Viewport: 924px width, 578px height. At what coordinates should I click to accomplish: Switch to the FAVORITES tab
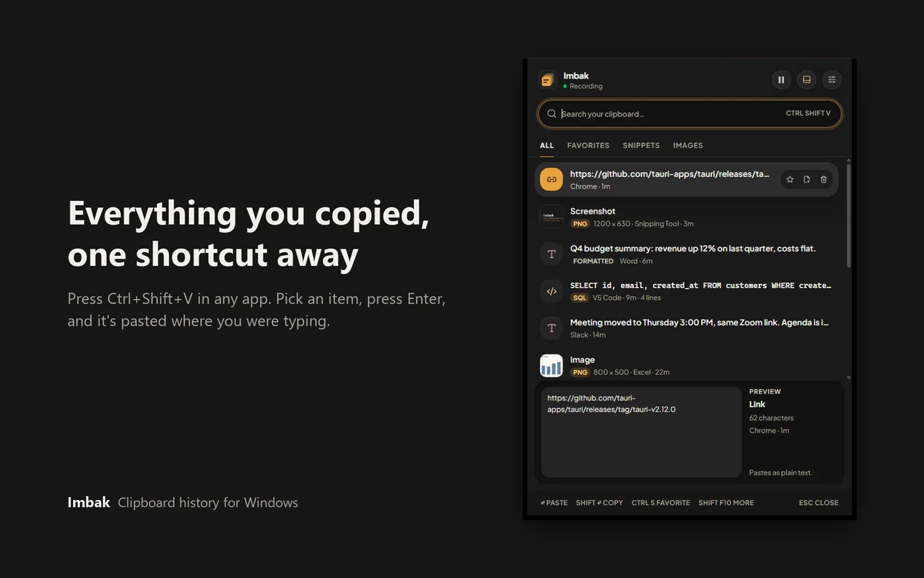click(x=588, y=145)
